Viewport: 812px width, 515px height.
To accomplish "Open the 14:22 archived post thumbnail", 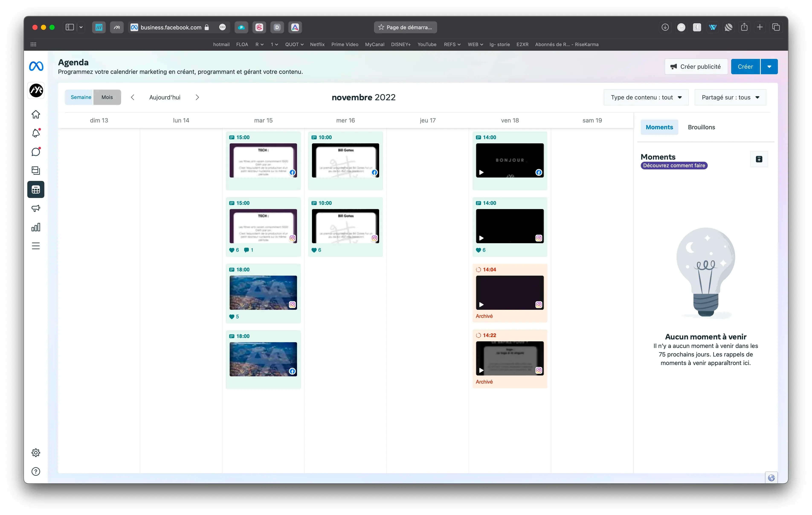I will pyautogui.click(x=510, y=358).
